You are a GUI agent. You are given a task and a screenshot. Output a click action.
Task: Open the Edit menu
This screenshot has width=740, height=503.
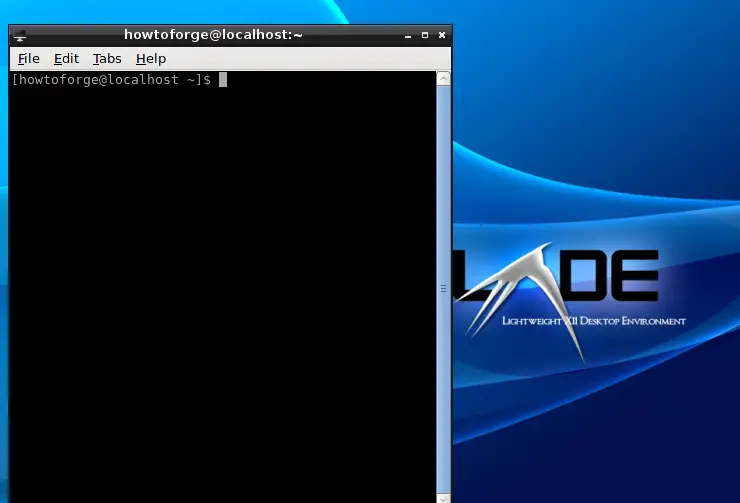tap(66, 59)
